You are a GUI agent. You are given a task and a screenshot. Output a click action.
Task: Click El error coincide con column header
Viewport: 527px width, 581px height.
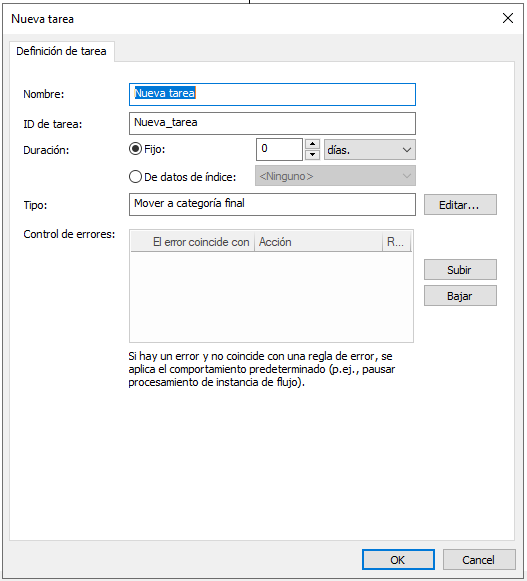click(193, 242)
